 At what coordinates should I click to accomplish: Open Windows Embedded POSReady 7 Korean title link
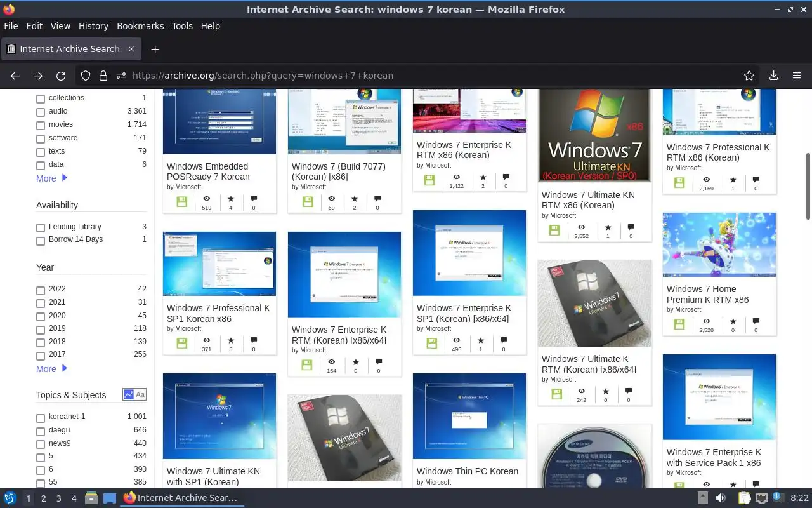[208, 171]
